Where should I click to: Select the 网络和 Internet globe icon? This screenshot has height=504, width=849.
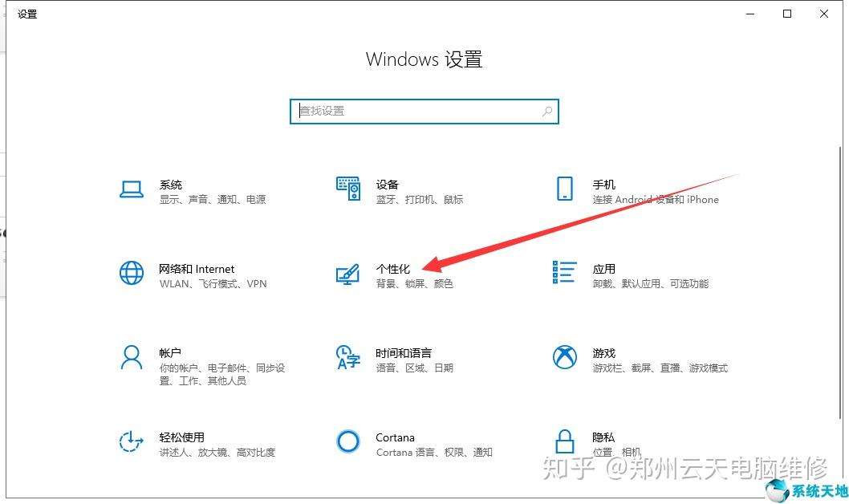coord(132,273)
